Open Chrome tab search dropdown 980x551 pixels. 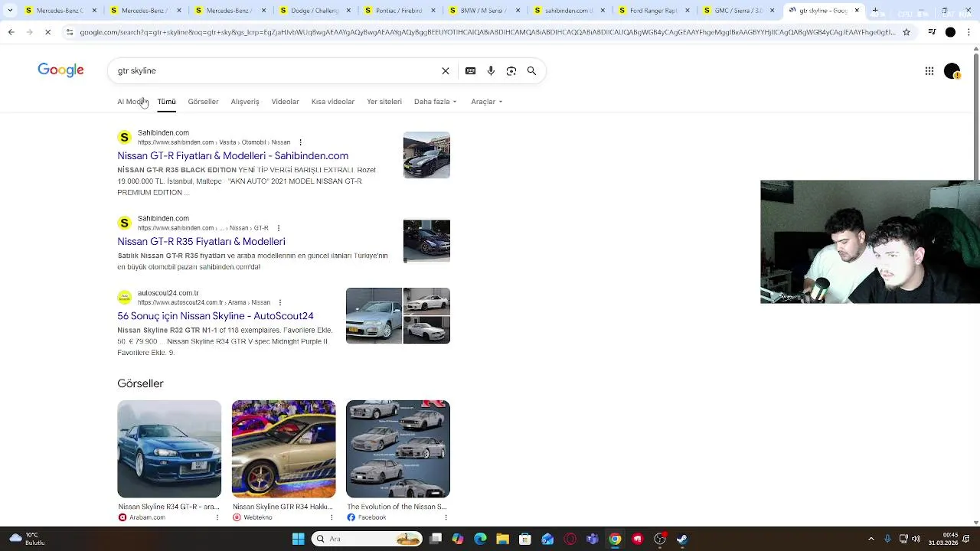tap(10, 11)
